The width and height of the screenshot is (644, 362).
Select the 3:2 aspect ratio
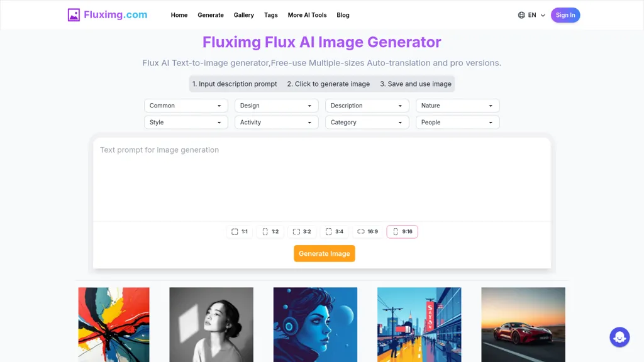[x=301, y=231]
